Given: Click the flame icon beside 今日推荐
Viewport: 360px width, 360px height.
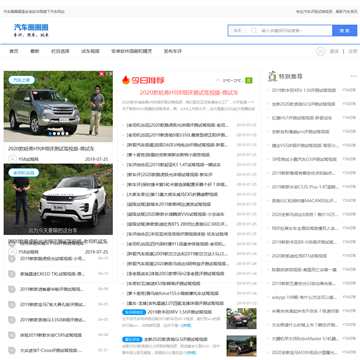Looking at the screenshot, I should [x=126, y=80].
